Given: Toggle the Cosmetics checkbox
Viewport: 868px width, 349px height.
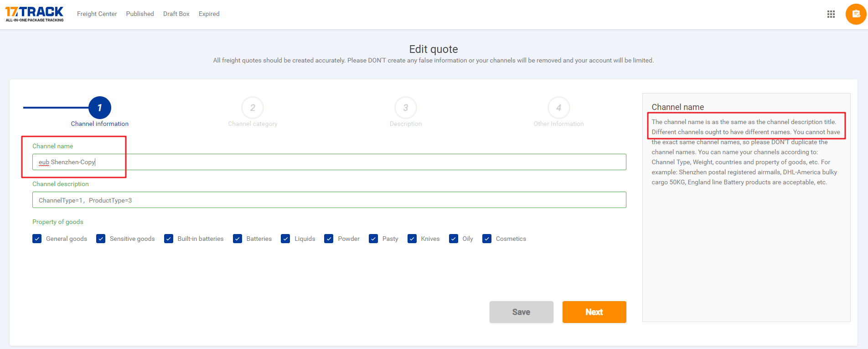Looking at the screenshot, I should [x=487, y=239].
